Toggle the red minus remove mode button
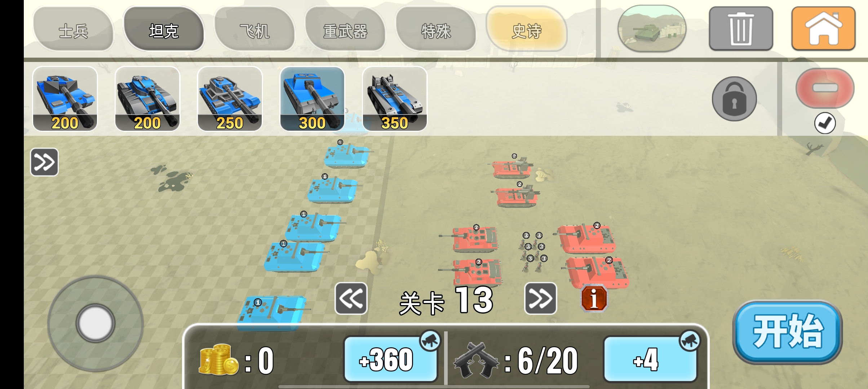This screenshot has width=868, height=389. tap(825, 88)
